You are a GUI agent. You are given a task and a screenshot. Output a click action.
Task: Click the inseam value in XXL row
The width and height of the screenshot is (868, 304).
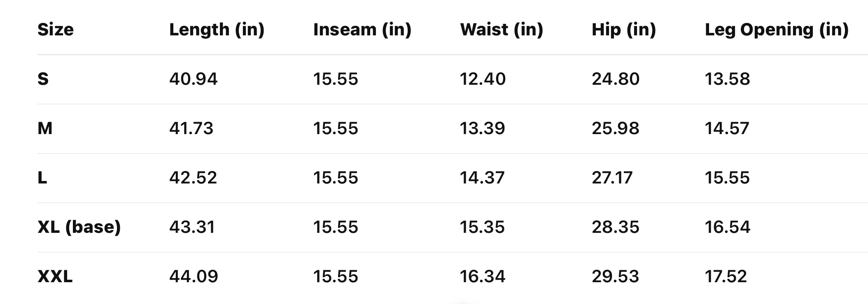click(x=336, y=276)
